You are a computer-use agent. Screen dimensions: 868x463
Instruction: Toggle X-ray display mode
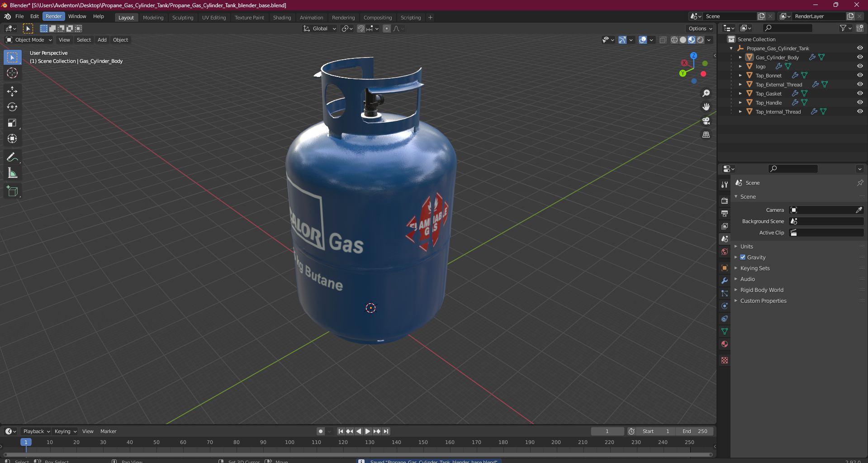(663, 40)
